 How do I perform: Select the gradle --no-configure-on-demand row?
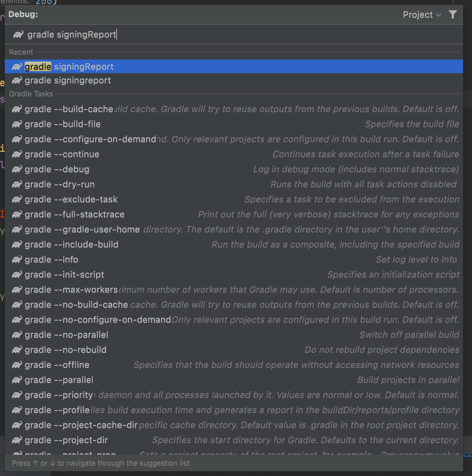click(x=234, y=320)
